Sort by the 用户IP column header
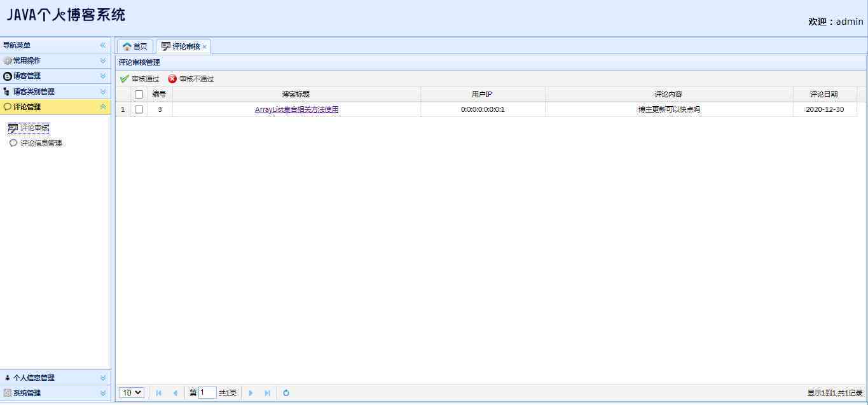 (483, 94)
